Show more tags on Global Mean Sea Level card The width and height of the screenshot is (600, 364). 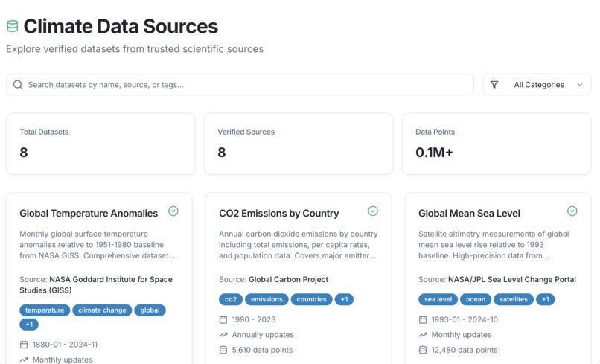point(546,299)
